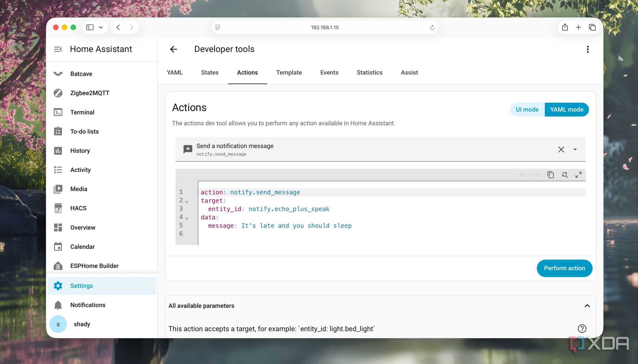Switch to the Events tab

[329, 73]
